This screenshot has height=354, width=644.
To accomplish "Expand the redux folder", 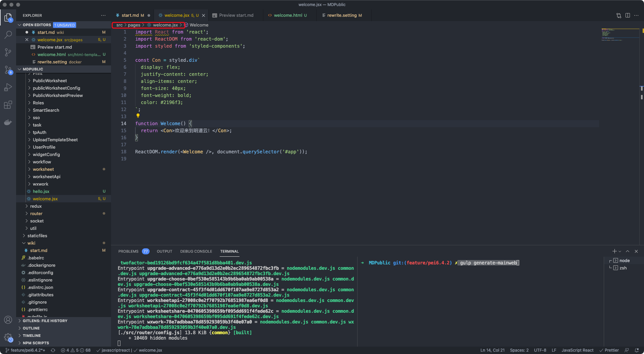I will pyautogui.click(x=36, y=206).
